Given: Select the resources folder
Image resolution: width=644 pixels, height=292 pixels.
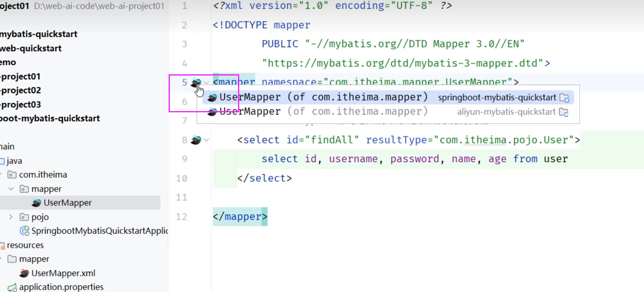Looking at the screenshot, I should [25, 245].
